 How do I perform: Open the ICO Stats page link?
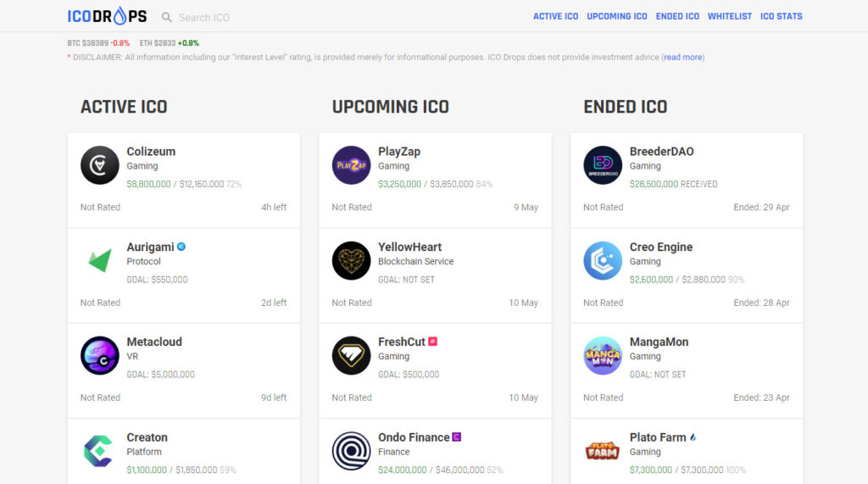(781, 17)
